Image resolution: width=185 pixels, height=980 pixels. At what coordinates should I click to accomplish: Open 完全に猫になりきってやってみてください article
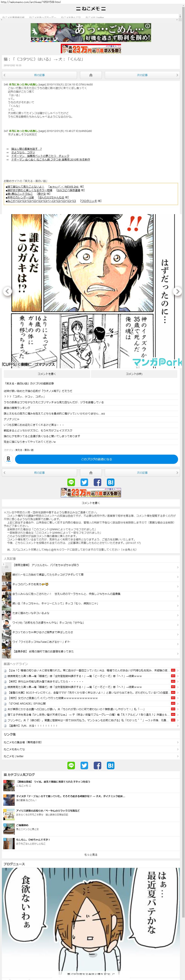click(30, 442)
